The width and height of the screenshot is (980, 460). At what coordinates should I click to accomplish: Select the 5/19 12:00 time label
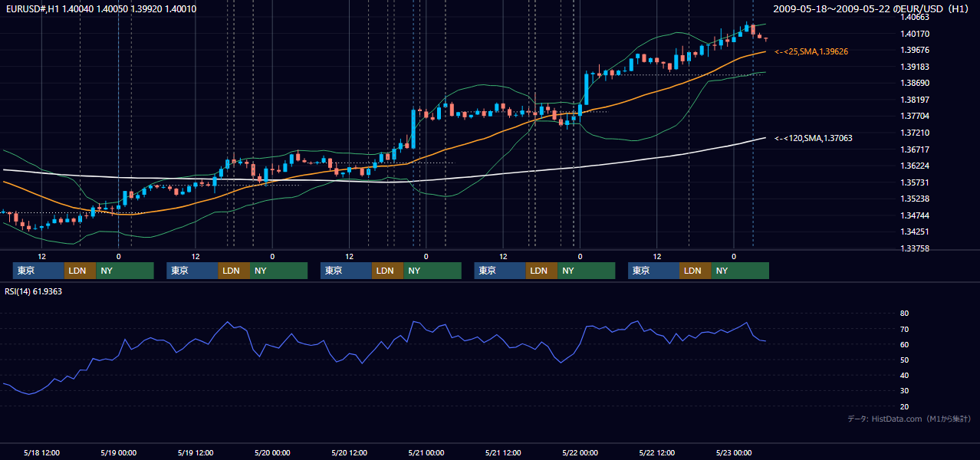point(196,452)
